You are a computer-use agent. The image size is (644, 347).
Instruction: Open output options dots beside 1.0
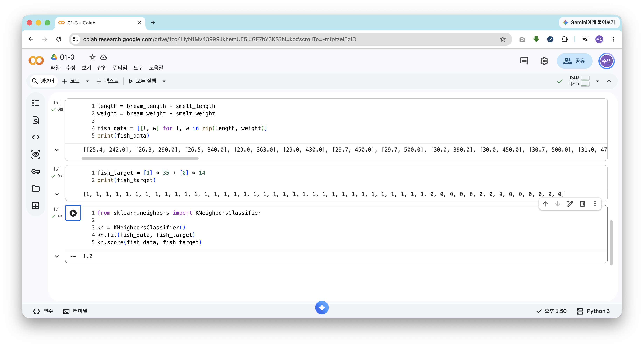(73, 257)
